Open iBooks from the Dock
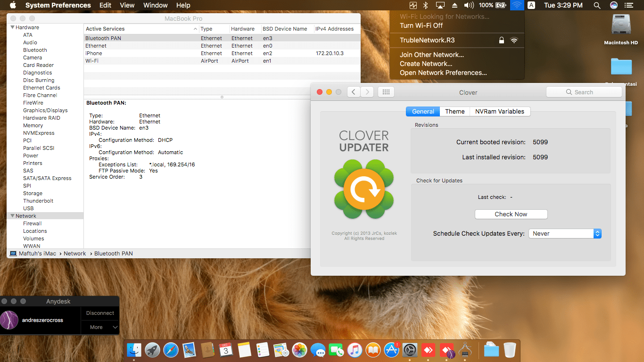The height and width of the screenshot is (362, 644). [x=373, y=350]
